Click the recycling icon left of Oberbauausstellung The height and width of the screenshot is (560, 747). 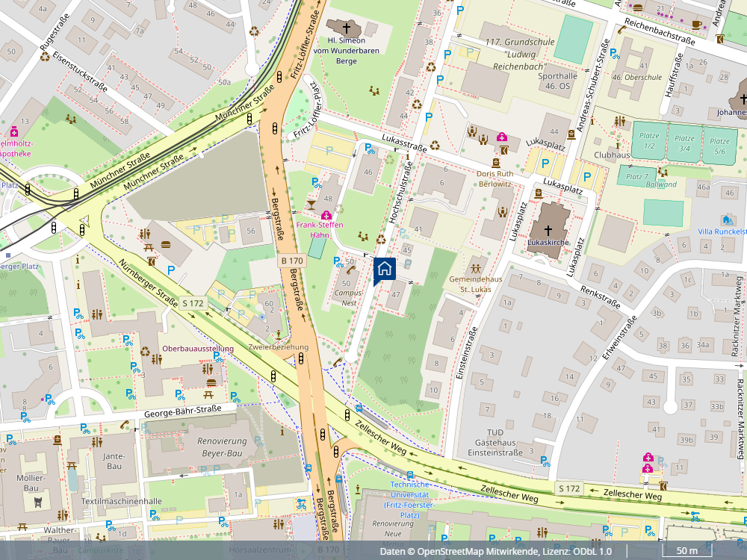point(145,352)
